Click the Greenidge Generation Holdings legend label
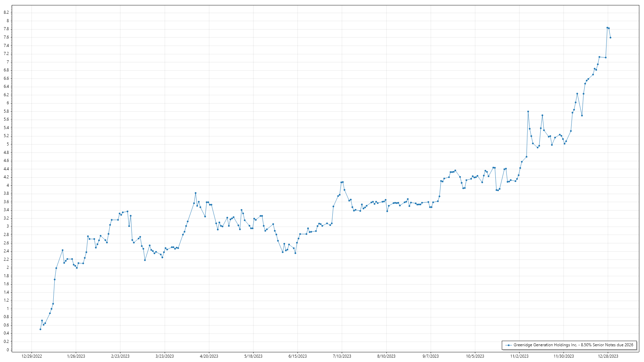 click(573, 345)
